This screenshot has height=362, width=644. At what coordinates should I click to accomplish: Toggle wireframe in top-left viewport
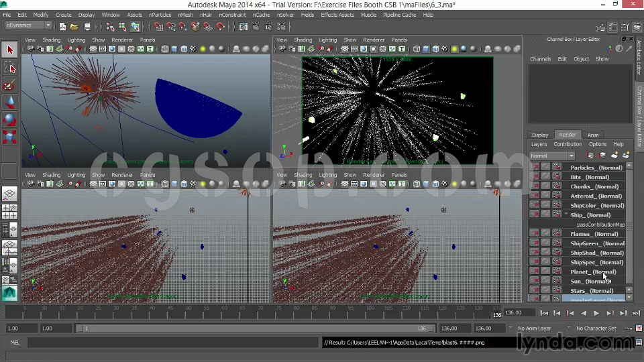pyautogui.click(x=165, y=49)
